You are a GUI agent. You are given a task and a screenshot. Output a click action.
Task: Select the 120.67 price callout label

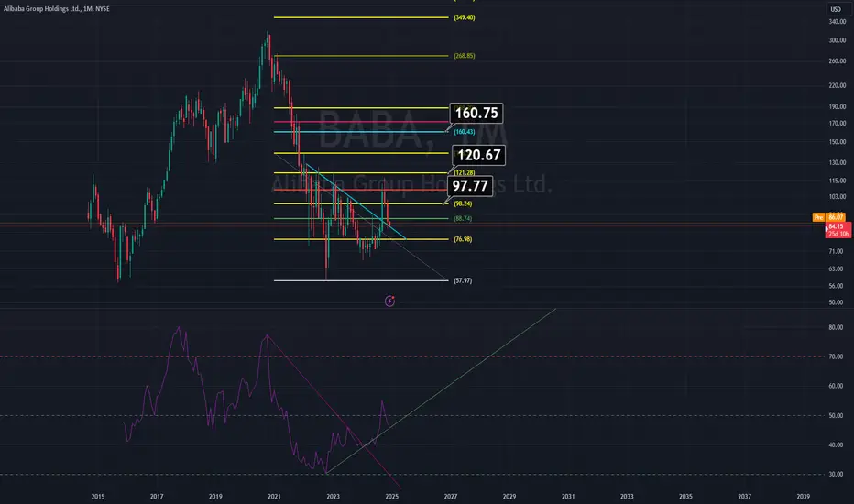[478, 155]
